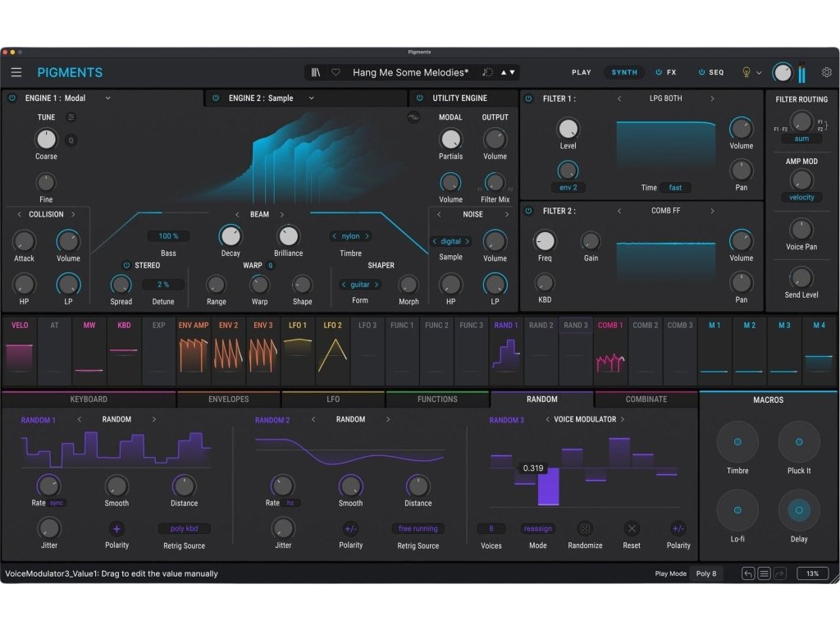The width and height of the screenshot is (840, 630).
Task: Open the settings gear icon
Action: pyautogui.click(x=826, y=72)
